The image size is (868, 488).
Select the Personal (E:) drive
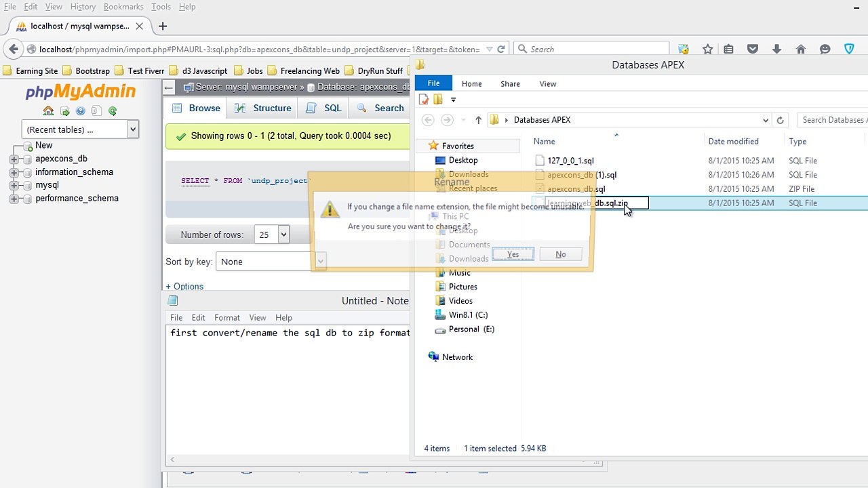471,329
